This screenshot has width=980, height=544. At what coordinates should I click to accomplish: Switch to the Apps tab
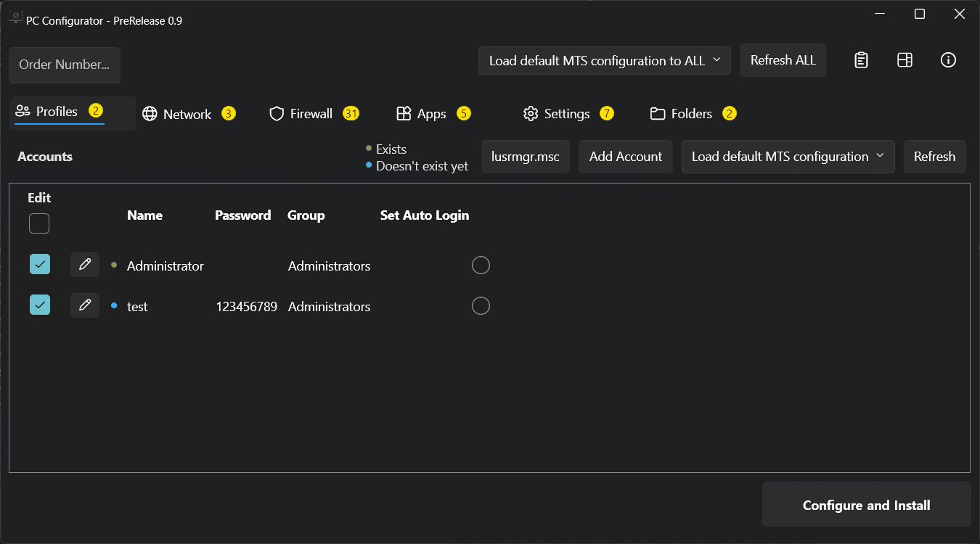tap(431, 114)
